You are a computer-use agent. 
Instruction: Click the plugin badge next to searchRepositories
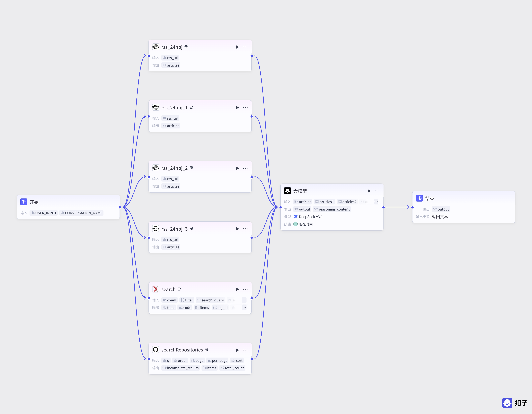(206, 350)
